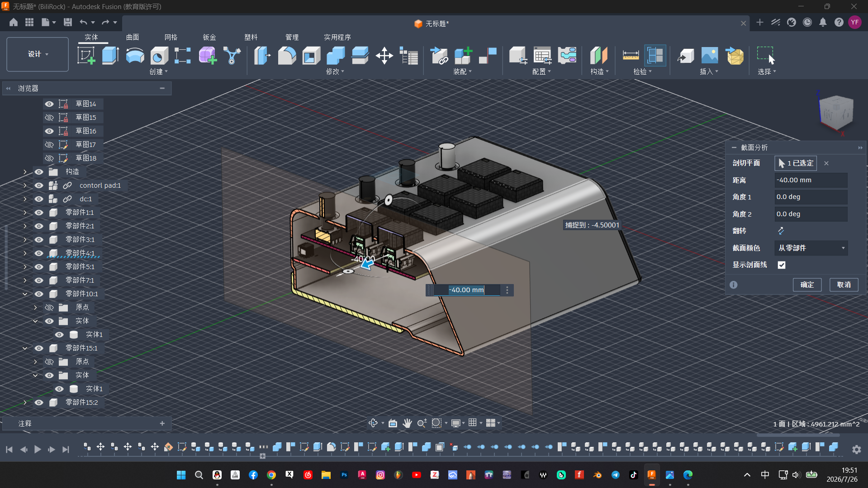Open the 截面颜色 dropdown
868x488 pixels.
pyautogui.click(x=811, y=248)
